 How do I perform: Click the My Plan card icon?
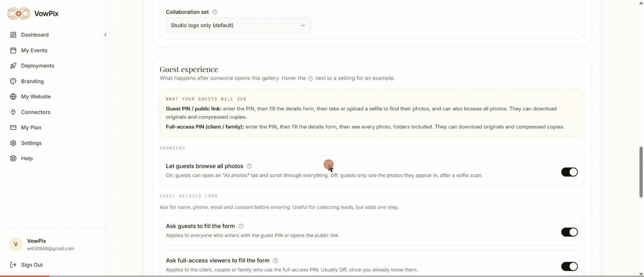coord(13,128)
